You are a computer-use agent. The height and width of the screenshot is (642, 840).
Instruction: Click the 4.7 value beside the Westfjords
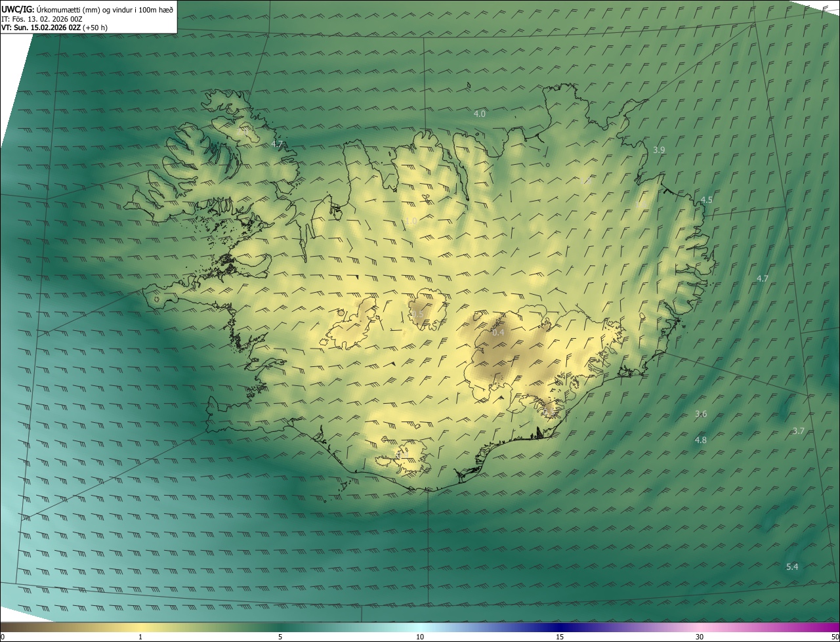pyautogui.click(x=277, y=144)
